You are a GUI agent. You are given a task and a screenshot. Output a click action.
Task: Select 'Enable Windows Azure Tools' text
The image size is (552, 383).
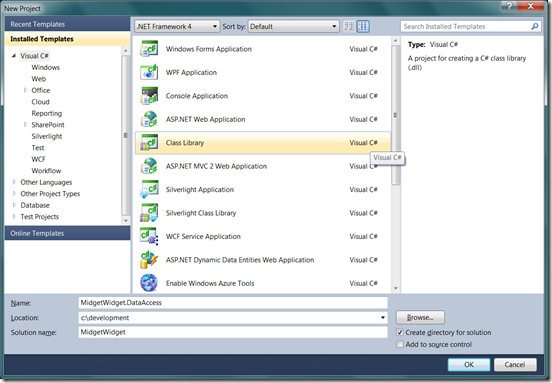pyautogui.click(x=210, y=283)
